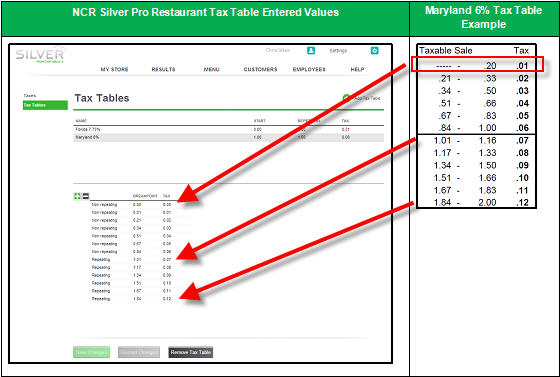The height and width of the screenshot is (377, 560).
Task: Click the 1.34 - 1.50 row in Maryland example
Action: [476, 166]
